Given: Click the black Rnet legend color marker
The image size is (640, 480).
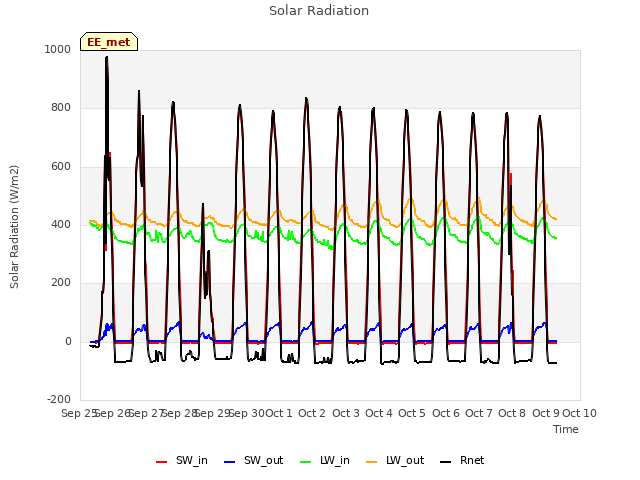Looking at the screenshot, I should pos(446,462).
